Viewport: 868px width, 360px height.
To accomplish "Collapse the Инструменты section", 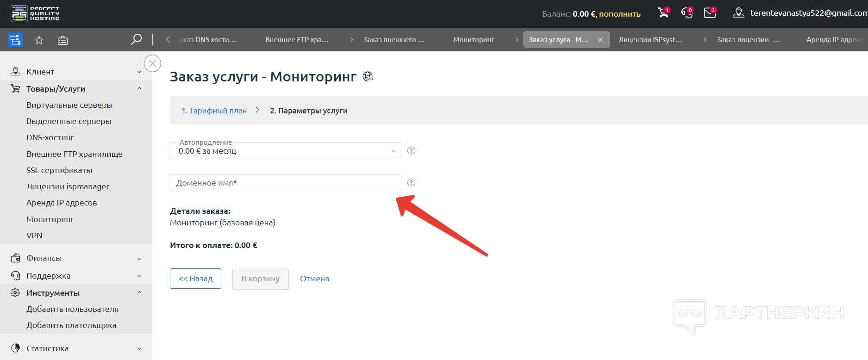I will (139, 292).
